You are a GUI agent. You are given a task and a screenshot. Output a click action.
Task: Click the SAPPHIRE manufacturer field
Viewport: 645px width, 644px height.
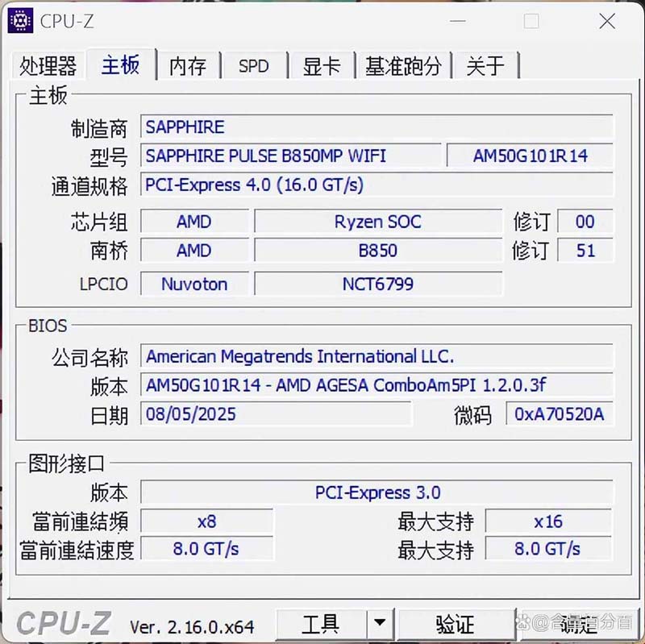click(377, 127)
